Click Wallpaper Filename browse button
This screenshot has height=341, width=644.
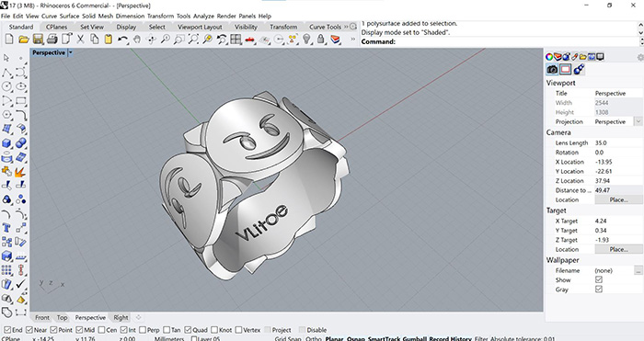point(638,270)
